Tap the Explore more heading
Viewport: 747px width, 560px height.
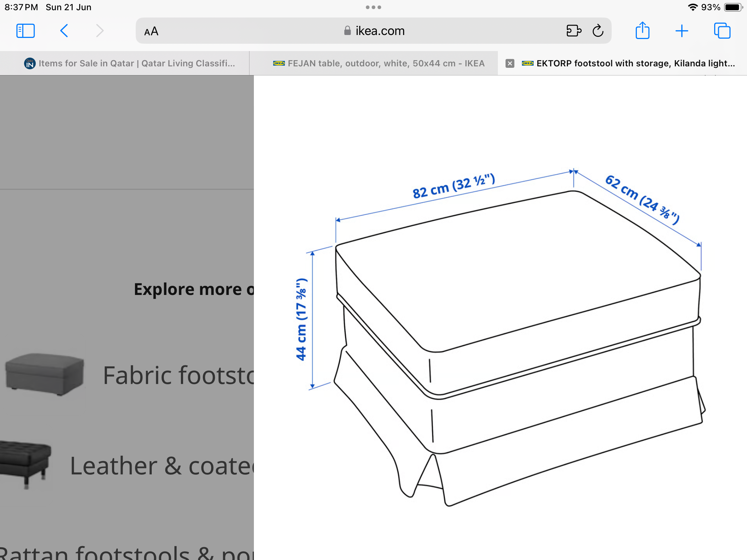(x=194, y=289)
